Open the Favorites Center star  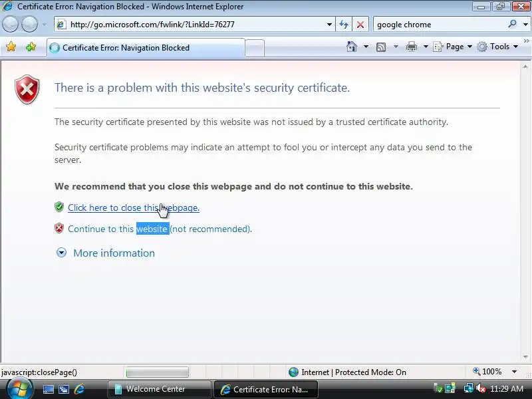(11, 47)
